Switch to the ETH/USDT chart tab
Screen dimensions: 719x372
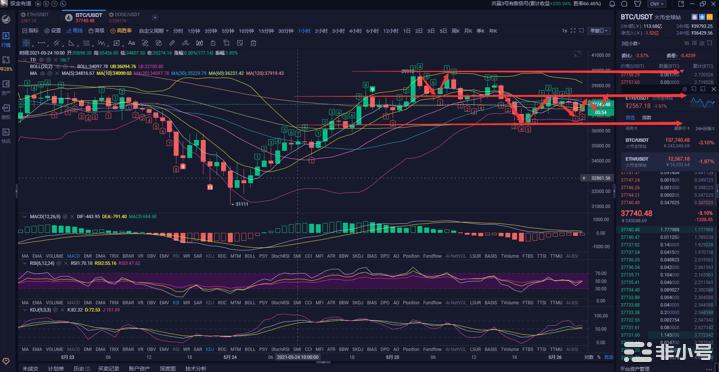click(35, 17)
